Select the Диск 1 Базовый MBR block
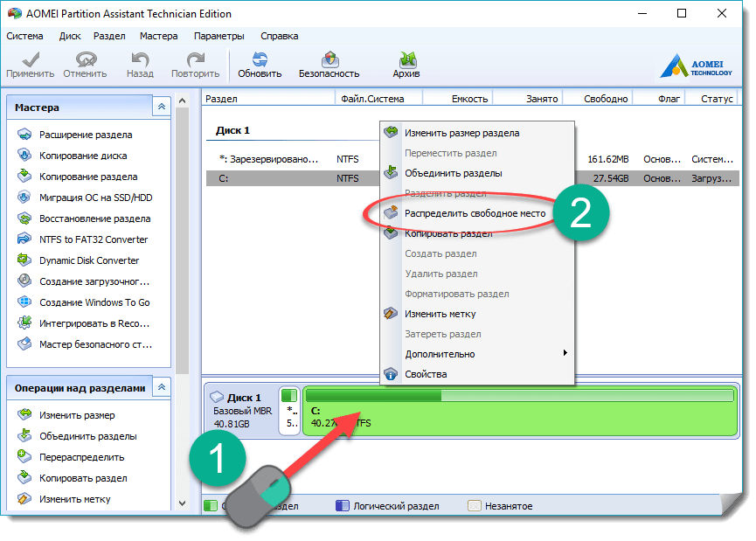The image size is (756, 541). click(242, 410)
